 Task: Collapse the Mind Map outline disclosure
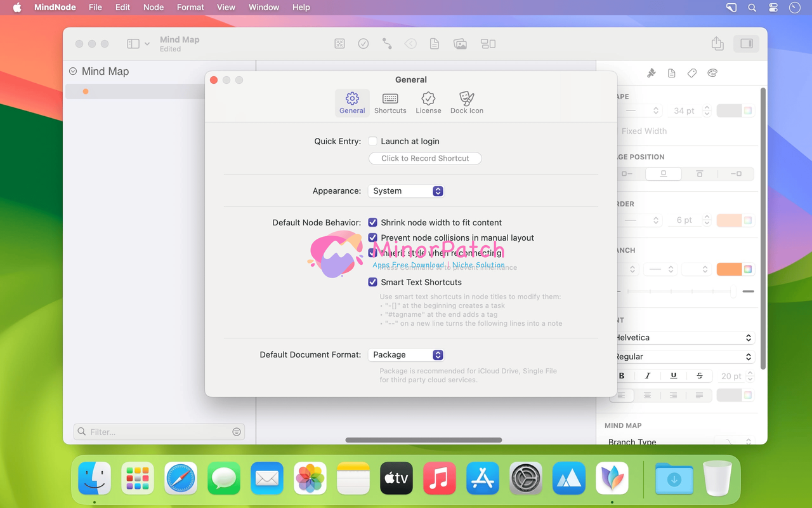pyautogui.click(x=73, y=71)
